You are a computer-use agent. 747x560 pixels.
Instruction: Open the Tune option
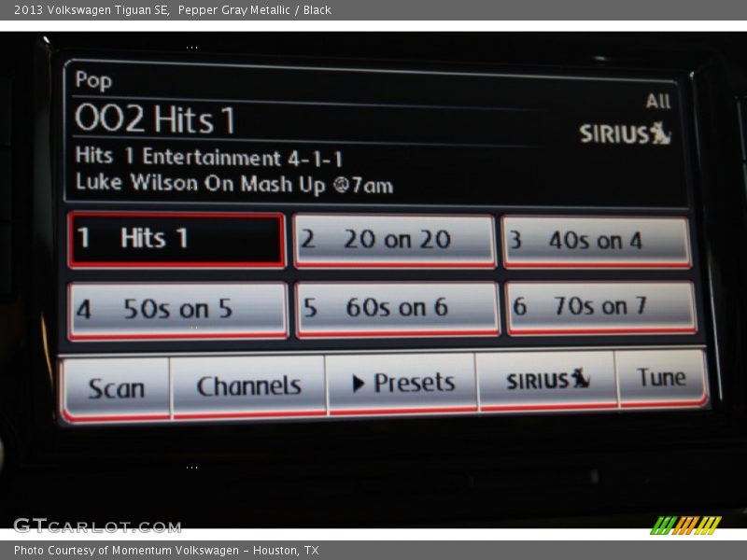point(662,378)
